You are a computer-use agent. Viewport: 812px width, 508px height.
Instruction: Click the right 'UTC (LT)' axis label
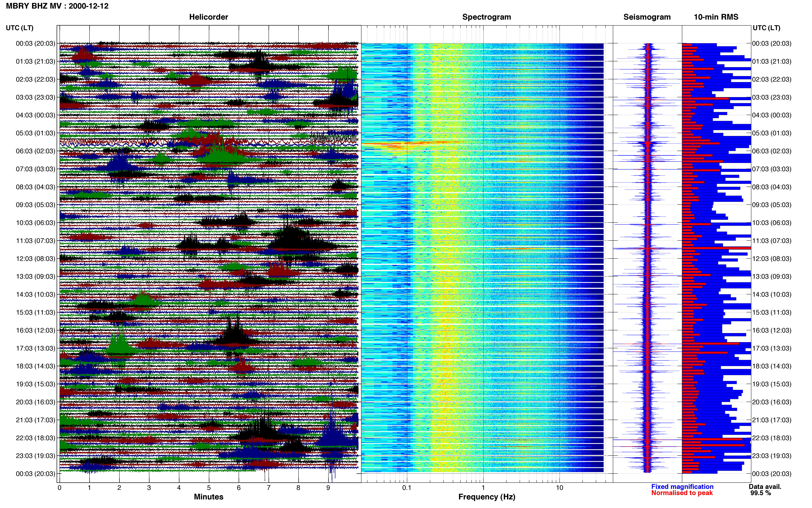point(766,28)
